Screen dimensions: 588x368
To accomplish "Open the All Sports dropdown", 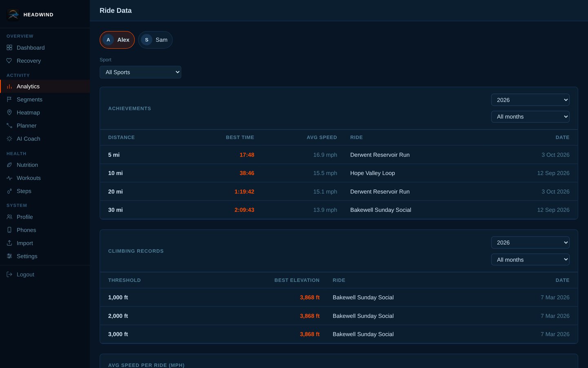I will click(x=140, y=72).
